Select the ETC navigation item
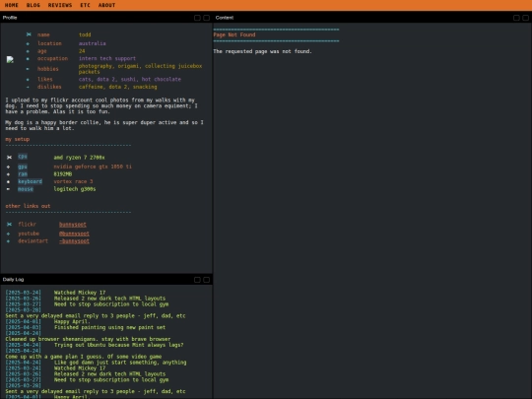 [85, 5]
